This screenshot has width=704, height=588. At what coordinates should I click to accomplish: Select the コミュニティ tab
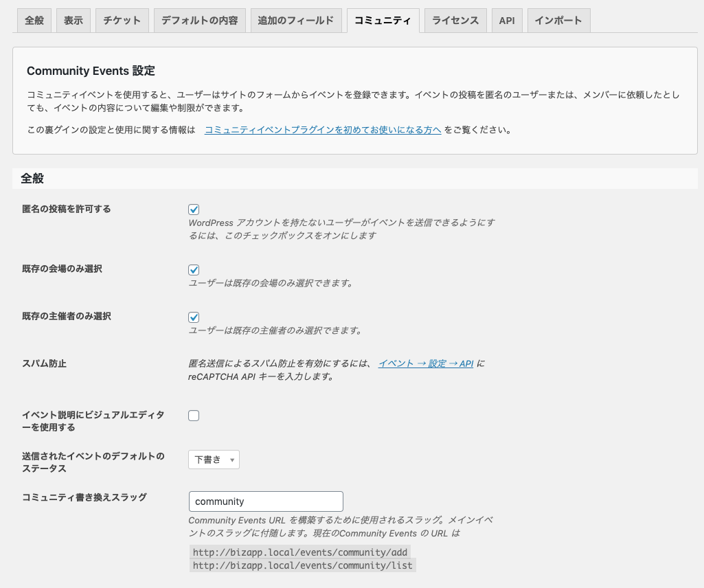point(383,21)
